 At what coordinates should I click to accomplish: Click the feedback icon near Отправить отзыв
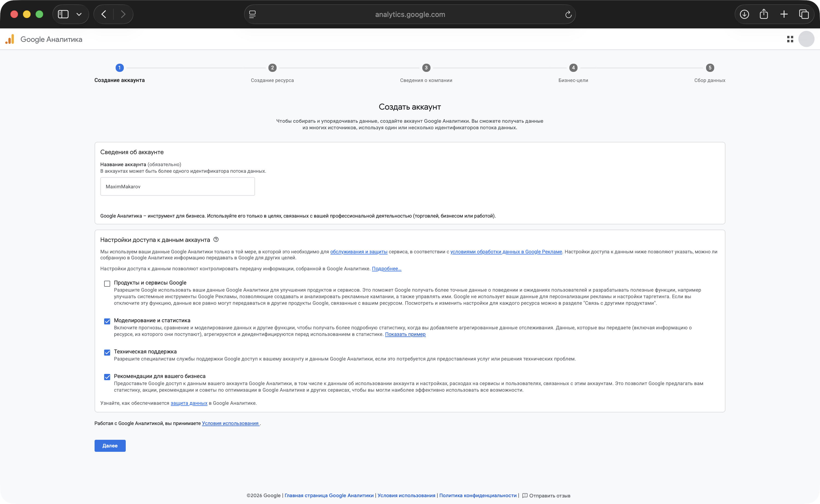click(525, 495)
